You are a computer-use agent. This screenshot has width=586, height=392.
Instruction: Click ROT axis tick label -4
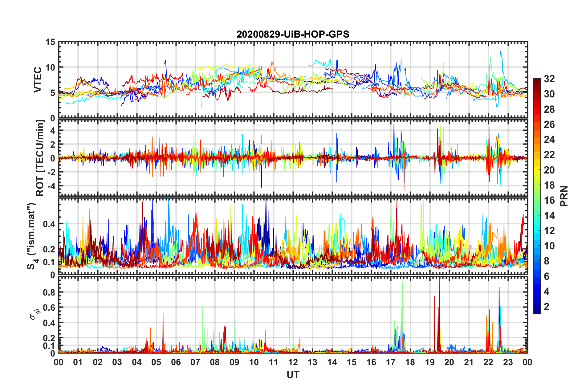coord(51,186)
